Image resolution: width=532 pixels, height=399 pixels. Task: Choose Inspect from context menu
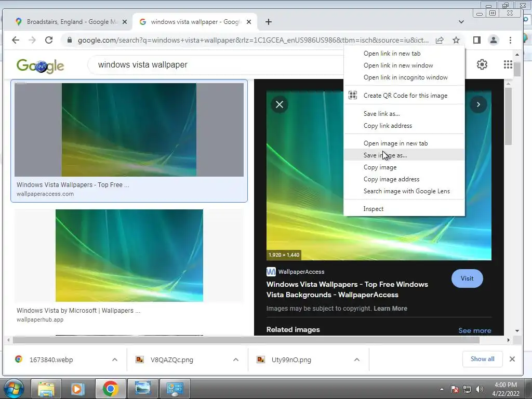(404, 209)
